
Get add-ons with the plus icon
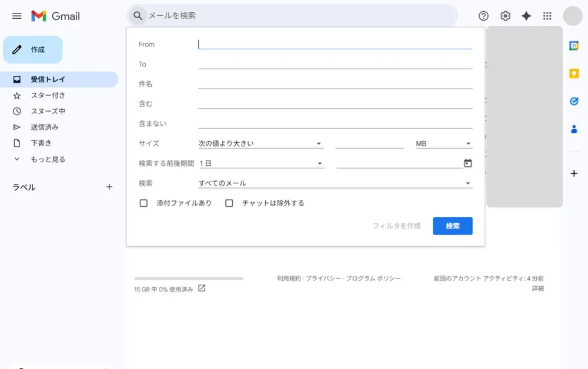[x=574, y=173]
